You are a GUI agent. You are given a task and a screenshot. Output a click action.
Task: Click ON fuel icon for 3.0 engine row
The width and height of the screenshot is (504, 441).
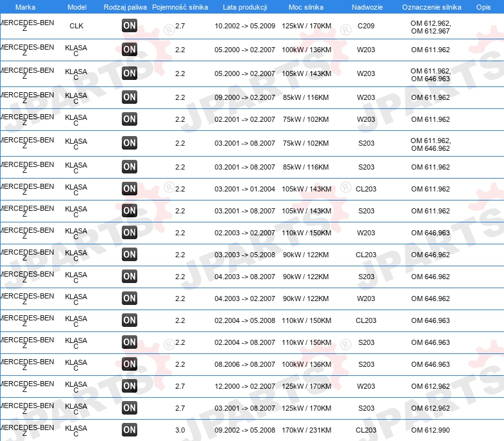(130, 430)
